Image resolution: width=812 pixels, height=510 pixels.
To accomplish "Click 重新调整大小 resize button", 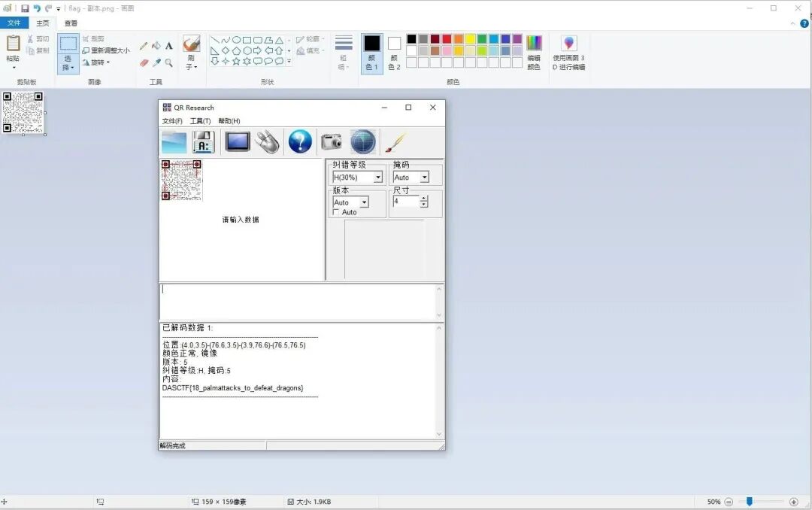I will click(106, 51).
